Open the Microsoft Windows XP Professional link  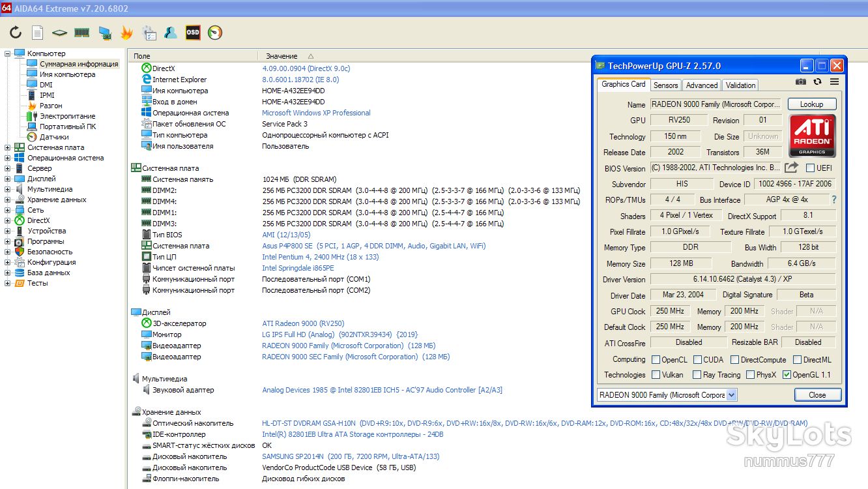pos(316,113)
